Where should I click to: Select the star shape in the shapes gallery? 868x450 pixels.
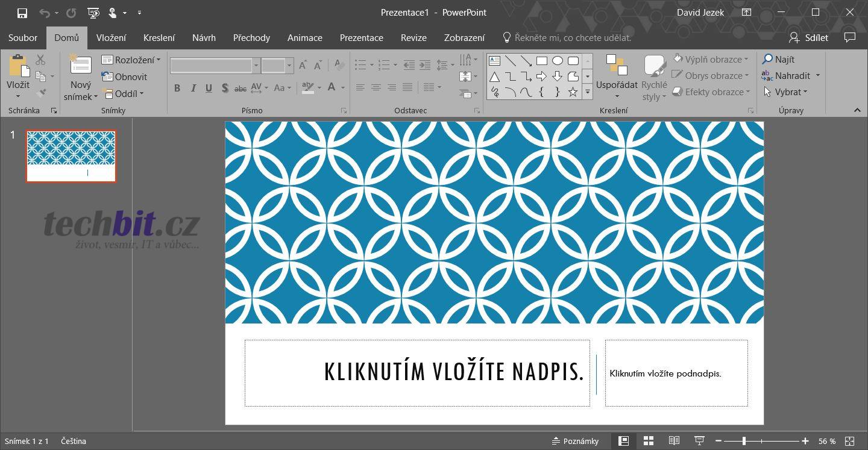pyautogui.click(x=573, y=92)
